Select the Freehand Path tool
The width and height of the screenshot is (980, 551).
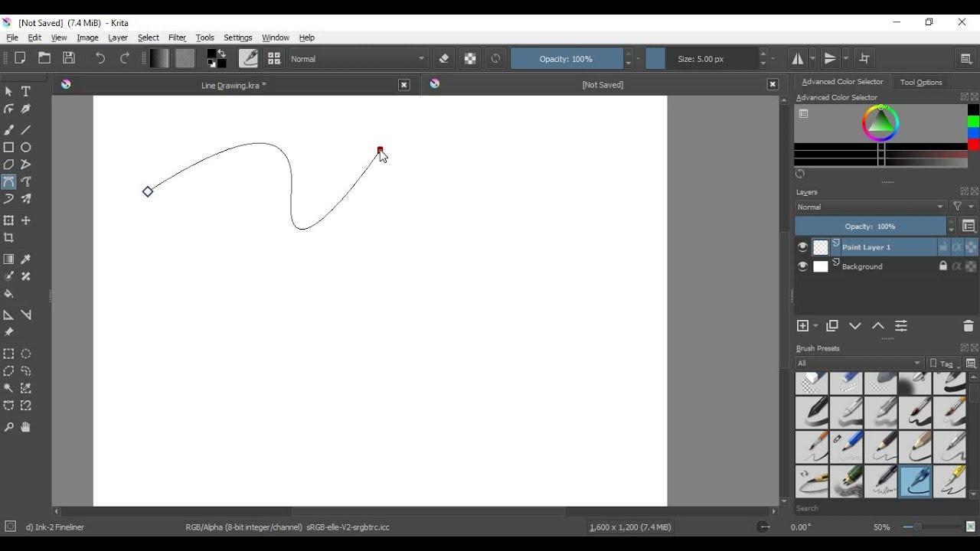click(26, 182)
